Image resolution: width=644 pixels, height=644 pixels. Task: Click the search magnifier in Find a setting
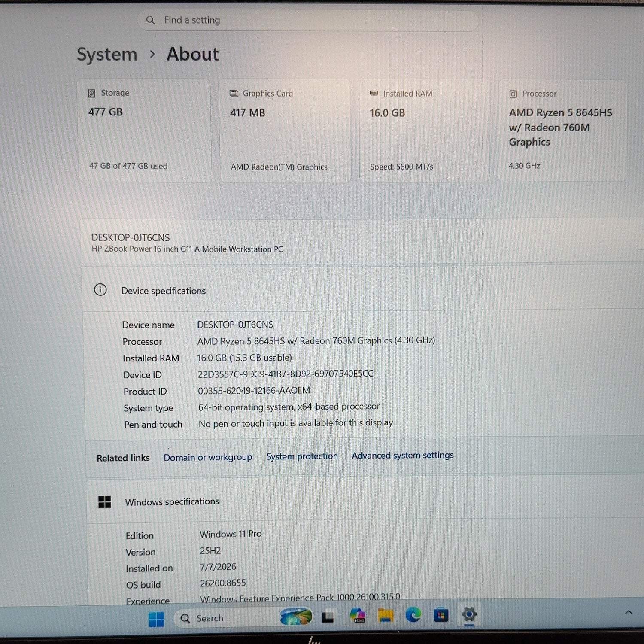150,20
